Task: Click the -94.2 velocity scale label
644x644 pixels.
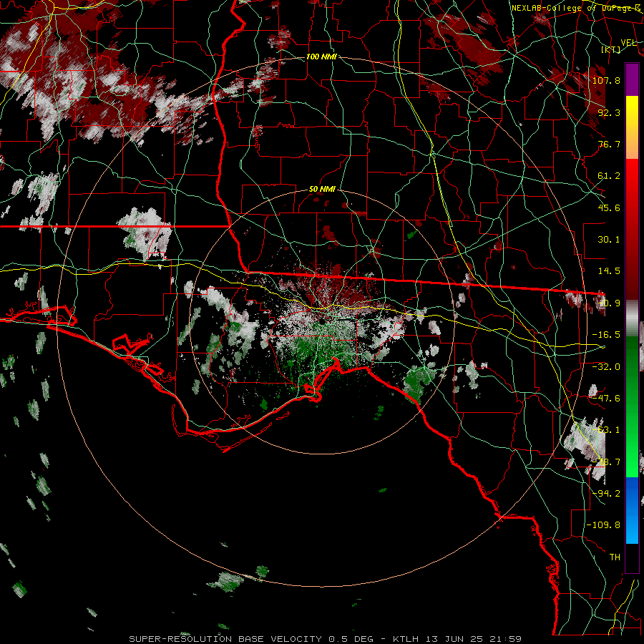Action: pos(606,494)
